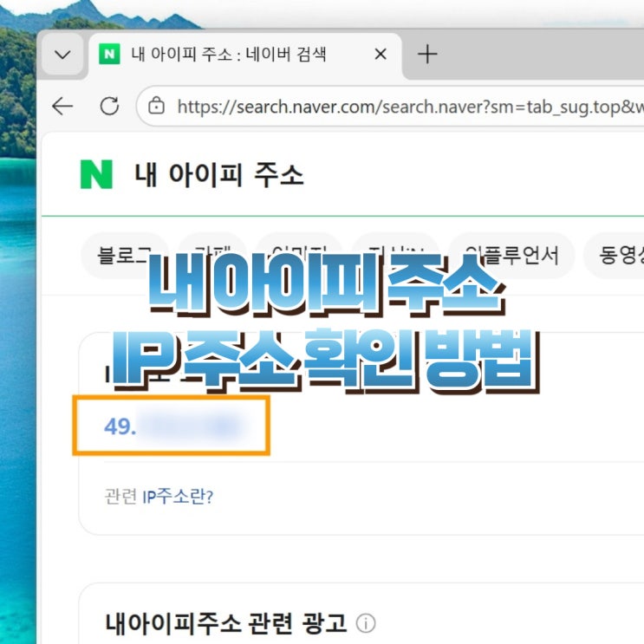Click the info icon beside 관련 광고

tap(366, 623)
